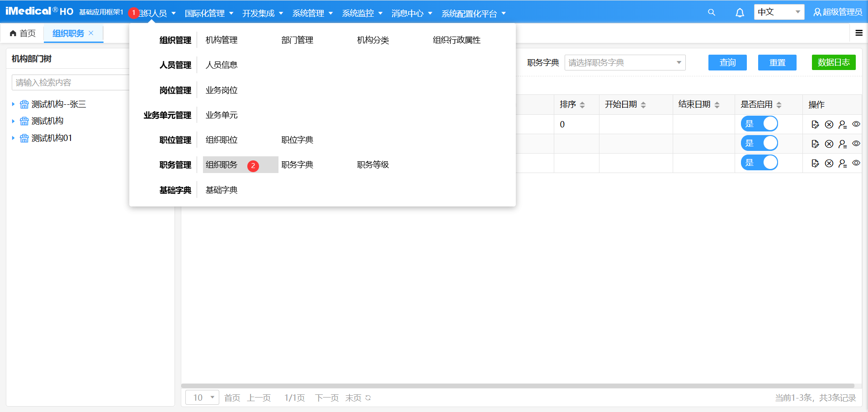Toggle 是否启用 switch in second row

(x=759, y=143)
